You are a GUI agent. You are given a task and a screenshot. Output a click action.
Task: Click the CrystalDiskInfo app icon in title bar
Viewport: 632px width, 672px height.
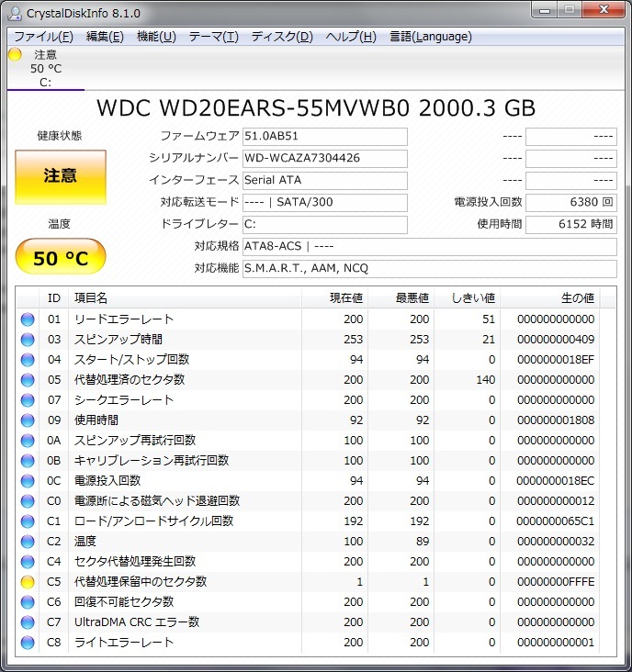(x=15, y=13)
